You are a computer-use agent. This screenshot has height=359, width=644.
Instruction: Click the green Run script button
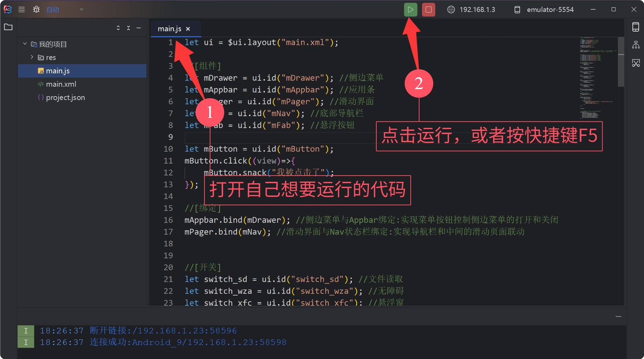coord(410,9)
